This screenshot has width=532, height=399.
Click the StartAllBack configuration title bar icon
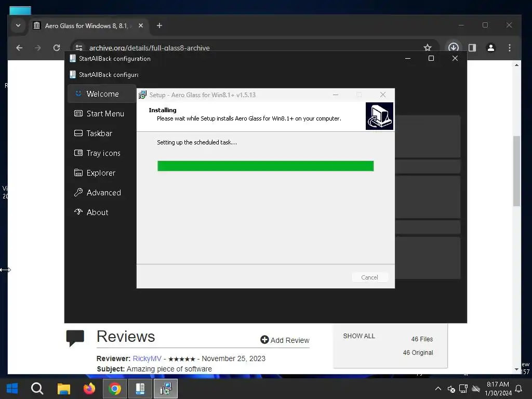(x=73, y=58)
